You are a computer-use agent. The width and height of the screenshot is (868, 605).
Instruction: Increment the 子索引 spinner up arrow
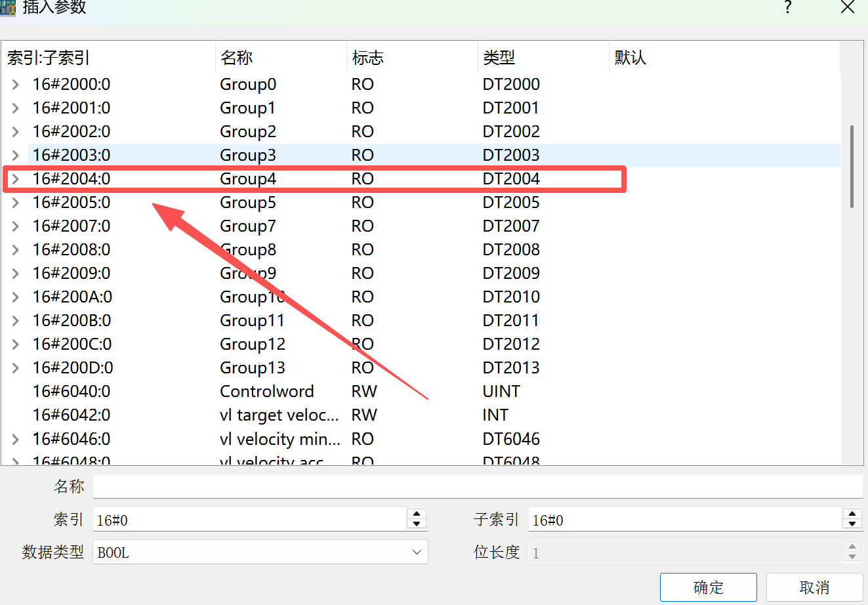(x=852, y=514)
